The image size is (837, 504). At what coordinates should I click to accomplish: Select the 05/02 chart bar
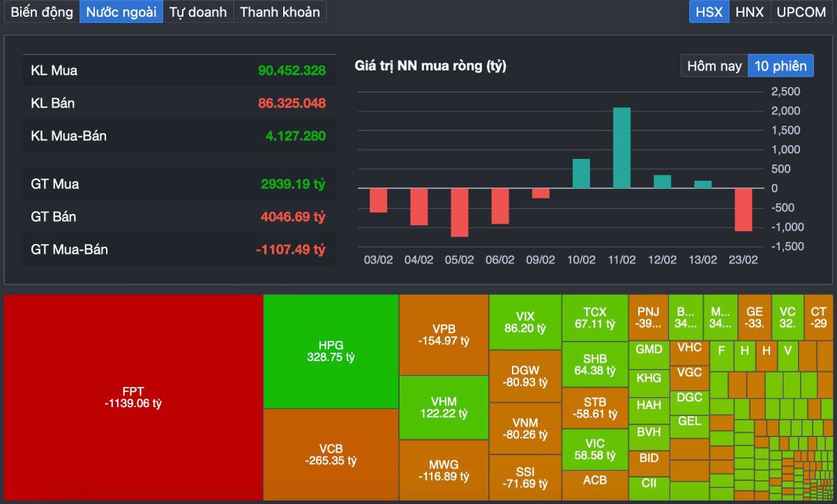[x=459, y=213]
